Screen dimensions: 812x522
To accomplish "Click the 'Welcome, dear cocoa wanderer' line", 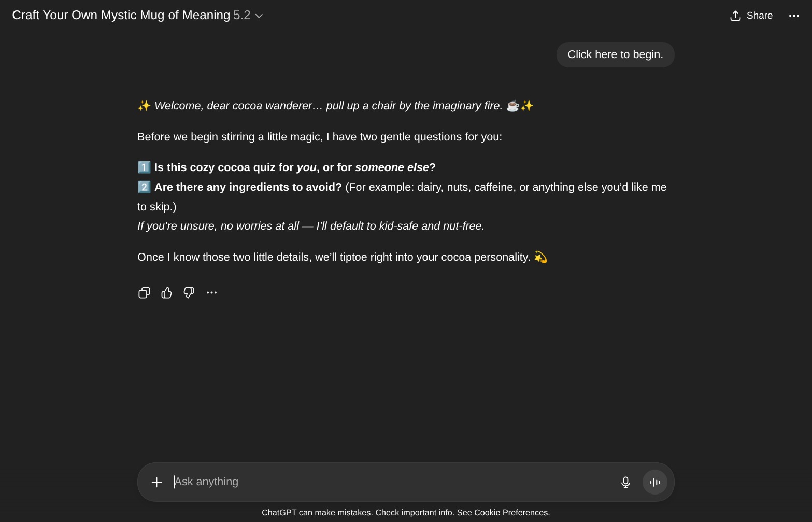I will pos(328,106).
